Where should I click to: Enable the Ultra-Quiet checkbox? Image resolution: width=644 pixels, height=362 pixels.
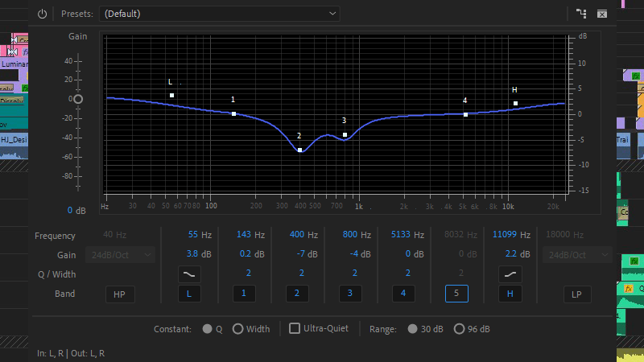pos(295,328)
